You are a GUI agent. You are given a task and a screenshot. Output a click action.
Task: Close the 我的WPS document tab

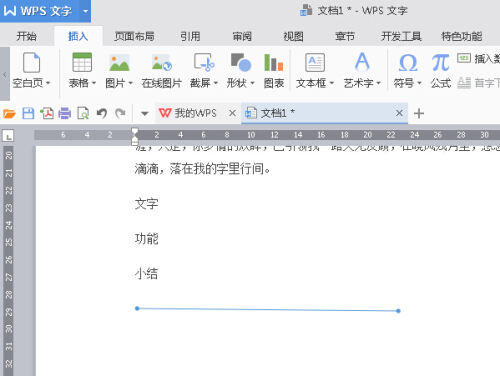(x=232, y=113)
